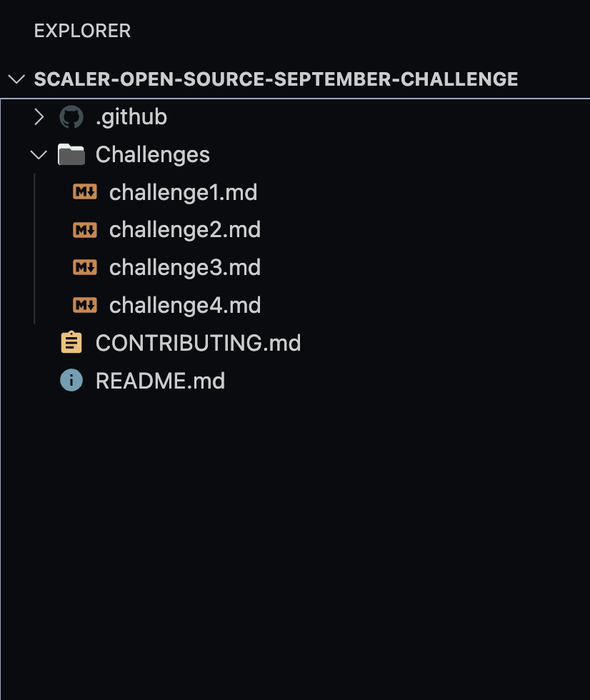The width and height of the screenshot is (590, 700).
Task: Click the Markdown icon beside challenge2.md
Action: point(84,229)
